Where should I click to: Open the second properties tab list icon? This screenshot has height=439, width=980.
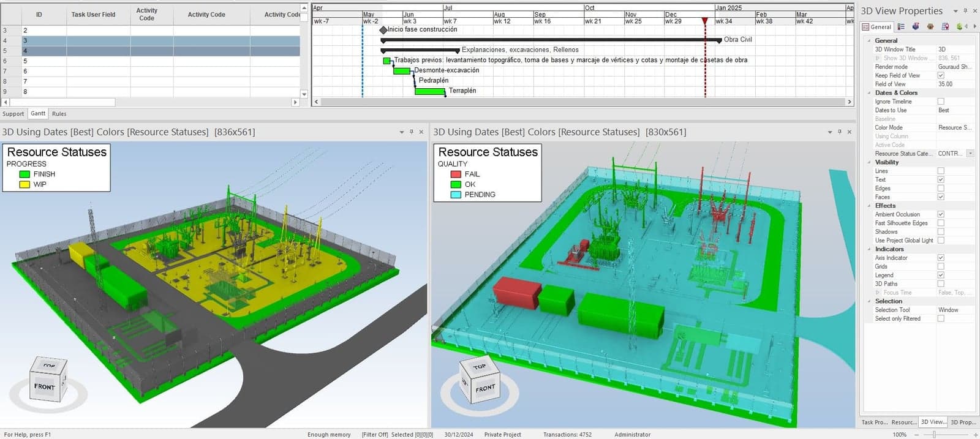(x=901, y=27)
